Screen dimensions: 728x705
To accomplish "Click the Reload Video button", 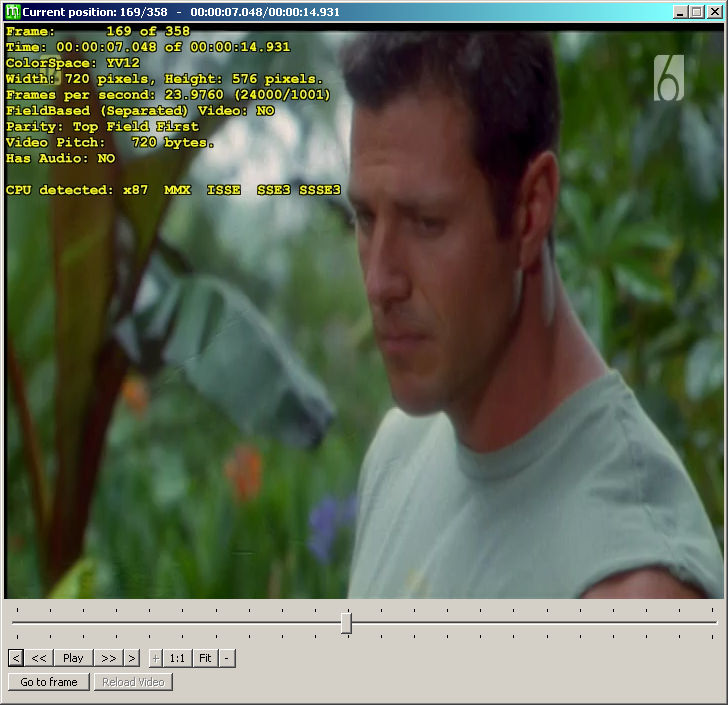I will pos(133,682).
